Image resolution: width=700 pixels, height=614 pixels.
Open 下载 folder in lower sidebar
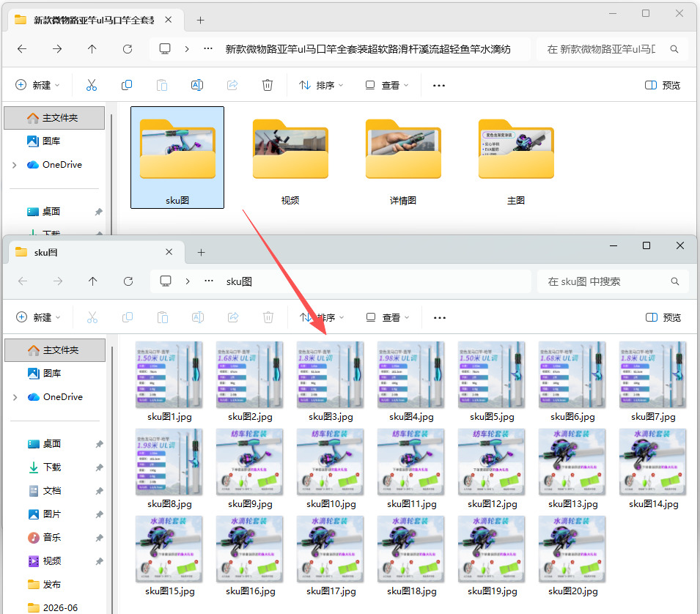point(52,467)
